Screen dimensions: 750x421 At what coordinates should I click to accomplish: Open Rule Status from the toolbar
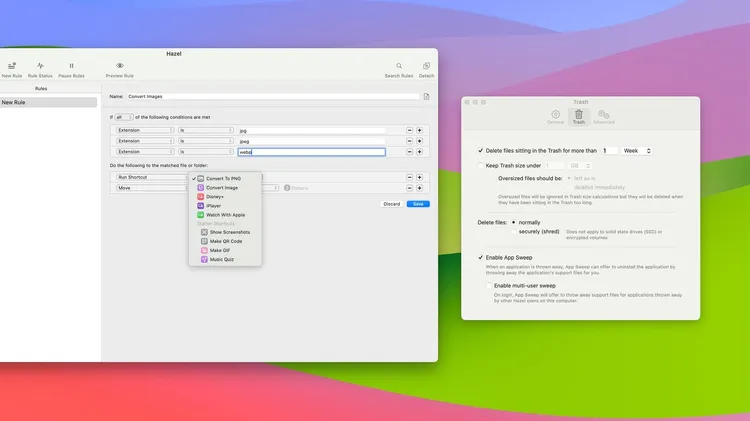40,66
